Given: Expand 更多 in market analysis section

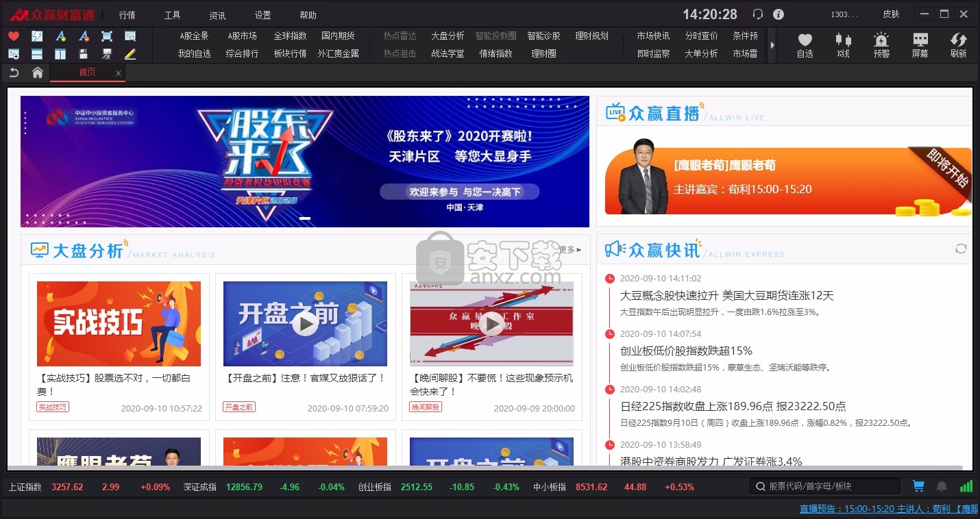Looking at the screenshot, I should (x=570, y=250).
